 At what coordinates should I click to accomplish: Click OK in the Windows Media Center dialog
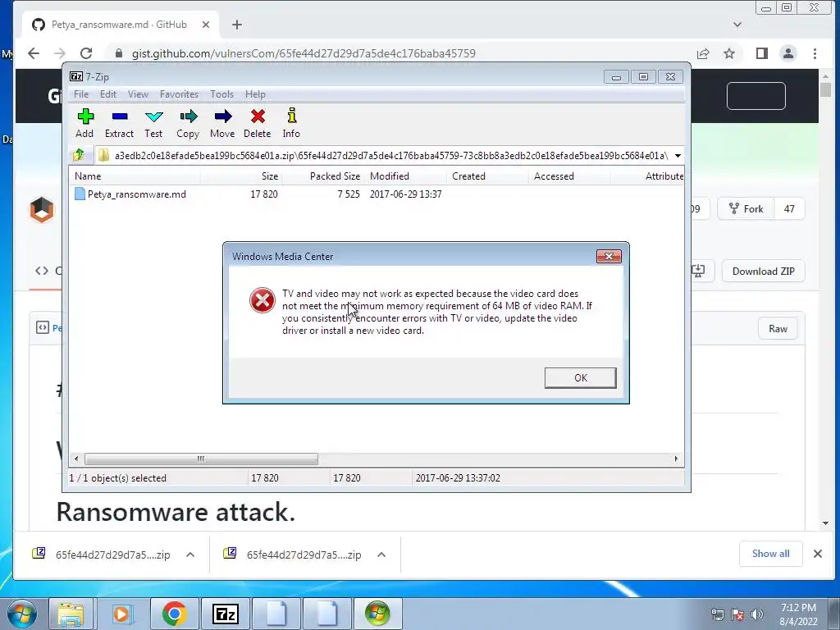click(580, 377)
